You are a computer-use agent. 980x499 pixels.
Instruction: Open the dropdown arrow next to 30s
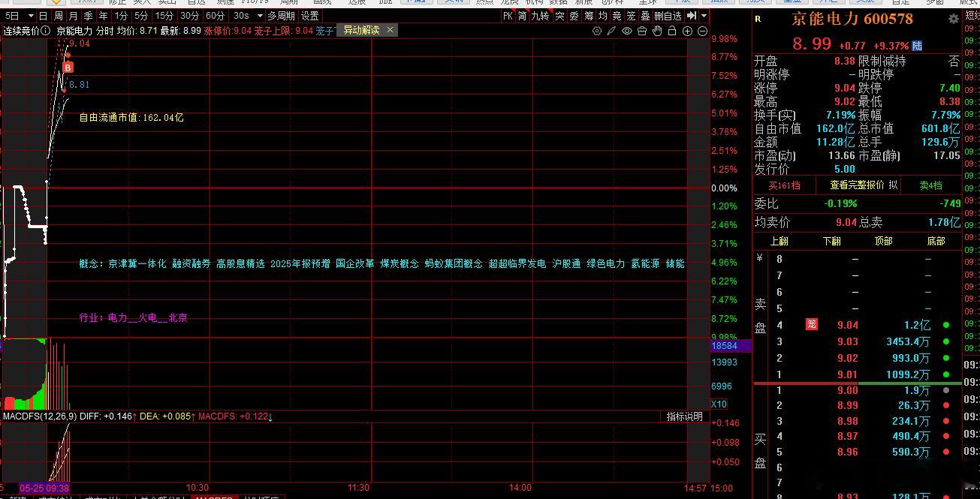(x=259, y=16)
